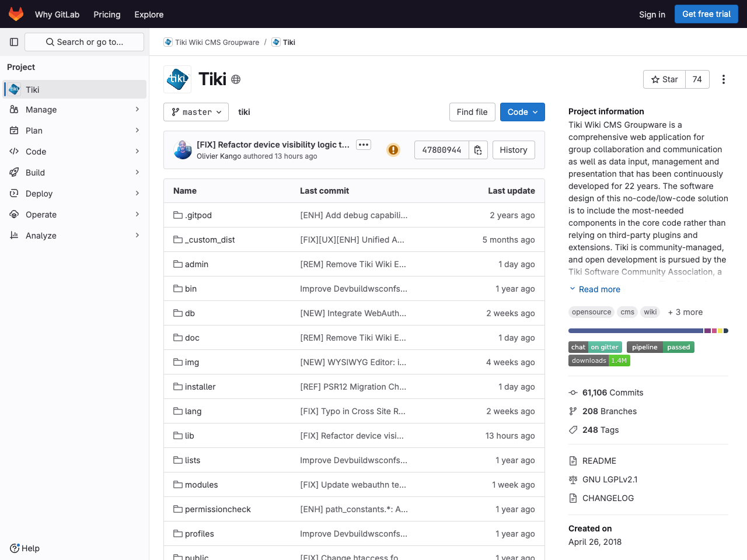The image size is (747, 560).
Task: Click the bin folder icon
Action: [x=178, y=289]
